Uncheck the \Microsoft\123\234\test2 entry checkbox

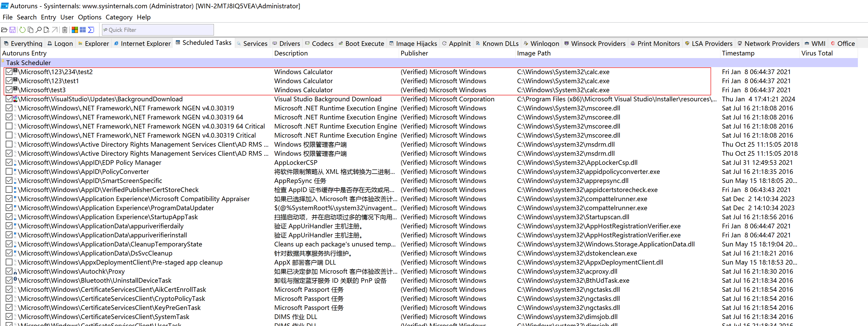coord(9,72)
